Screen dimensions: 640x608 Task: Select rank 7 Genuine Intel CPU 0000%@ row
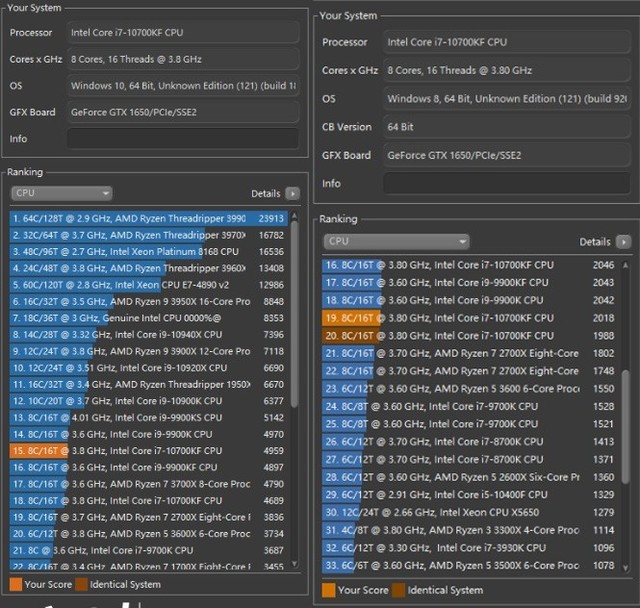pyautogui.click(x=149, y=318)
